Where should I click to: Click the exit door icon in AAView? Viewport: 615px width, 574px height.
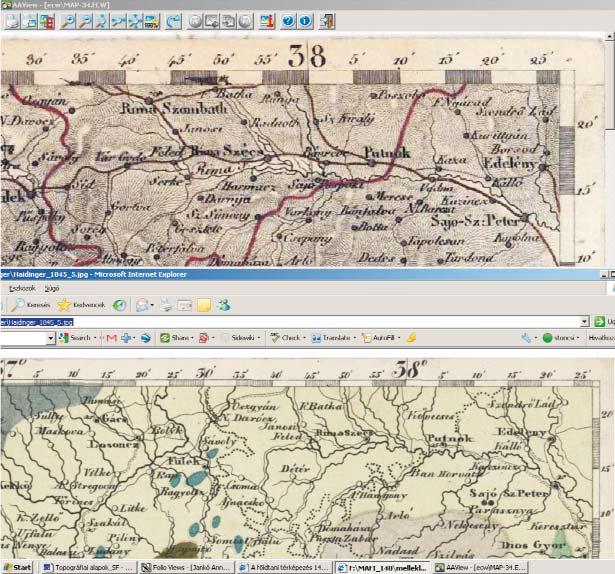[327, 21]
